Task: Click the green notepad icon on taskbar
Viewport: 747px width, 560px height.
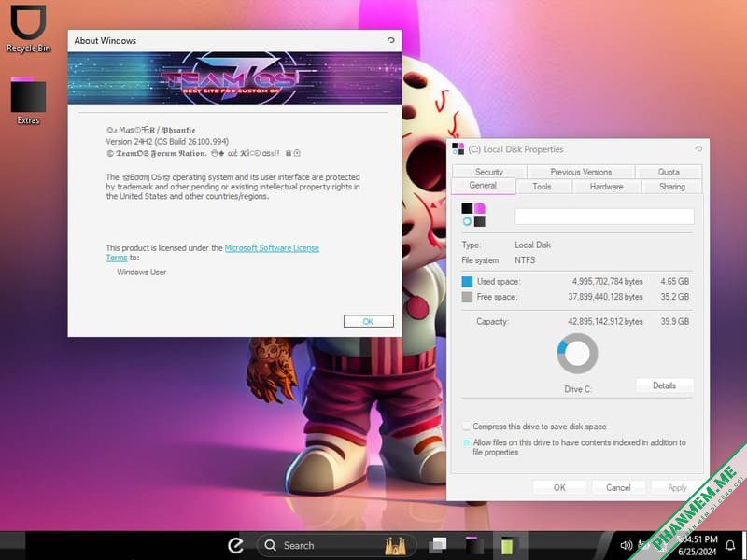Action: coord(507,546)
